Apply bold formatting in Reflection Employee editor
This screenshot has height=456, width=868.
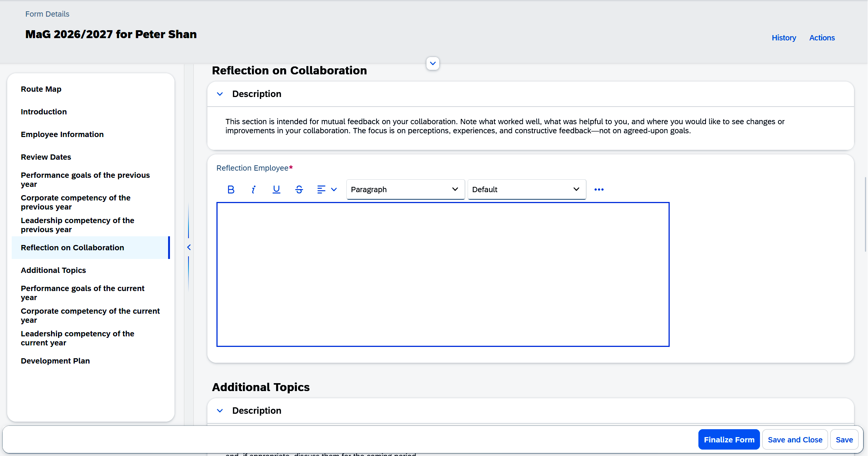(231, 189)
